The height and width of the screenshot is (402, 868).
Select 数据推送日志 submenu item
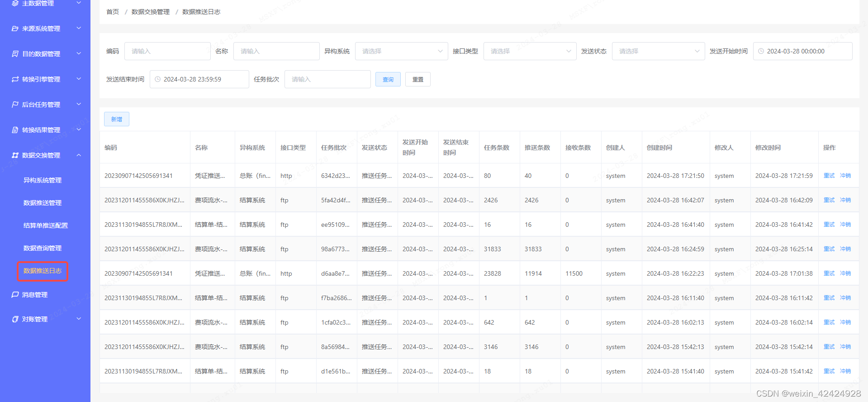pyautogui.click(x=43, y=271)
